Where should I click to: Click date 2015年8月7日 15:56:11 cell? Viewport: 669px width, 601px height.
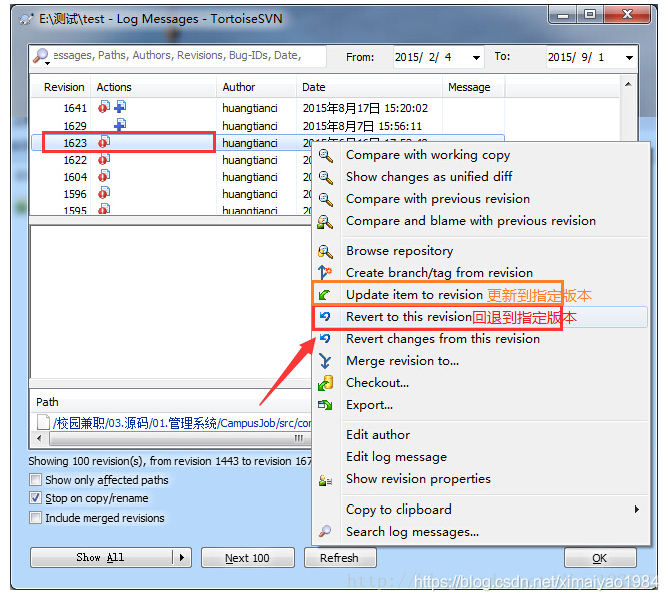[362, 126]
